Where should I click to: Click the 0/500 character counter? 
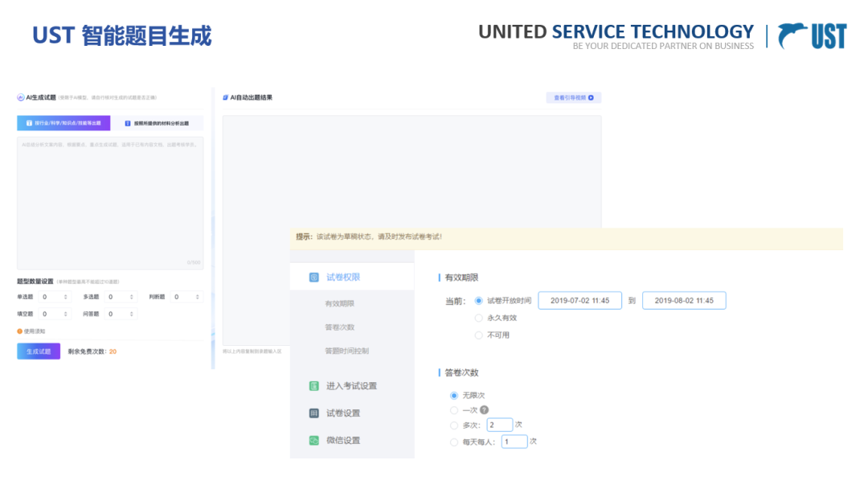tap(194, 262)
